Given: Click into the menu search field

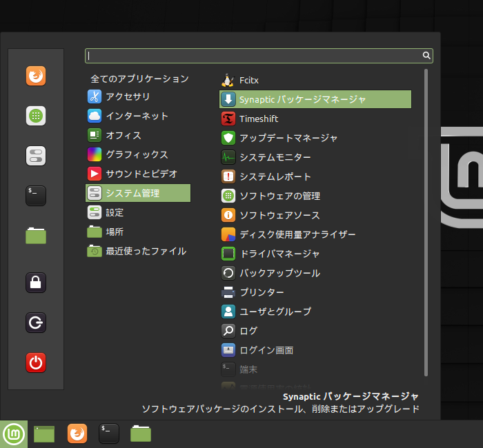Looking at the screenshot, I should (259, 56).
